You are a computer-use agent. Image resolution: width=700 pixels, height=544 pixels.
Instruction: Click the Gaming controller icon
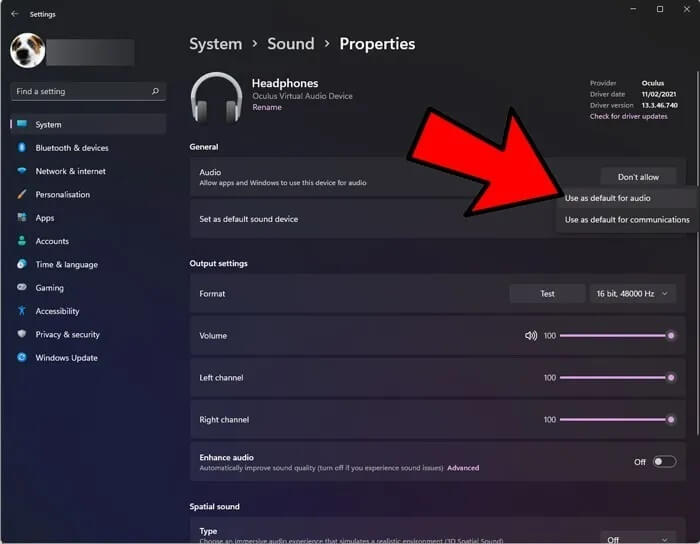pyautogui.click(x=22, y=287)
